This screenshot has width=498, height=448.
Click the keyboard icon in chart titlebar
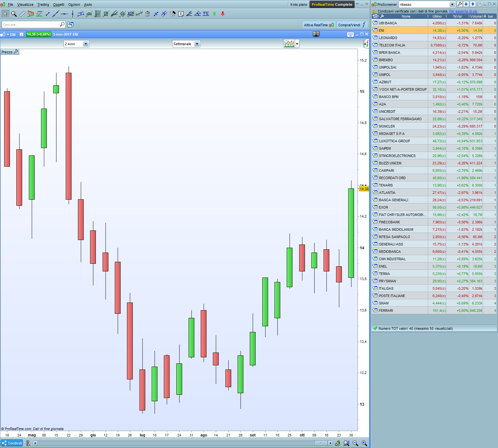pyautogui.click(x=350, y=34)
